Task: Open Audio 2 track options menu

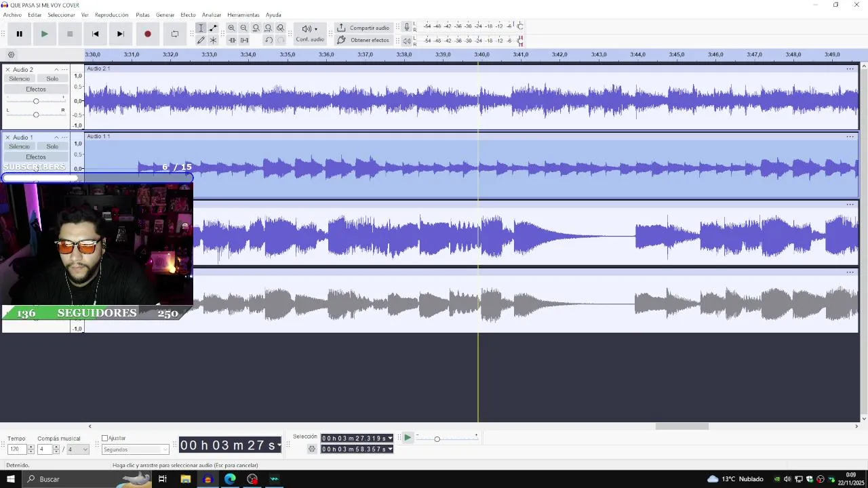Action: pyautogui.click(x=64, y=70)
